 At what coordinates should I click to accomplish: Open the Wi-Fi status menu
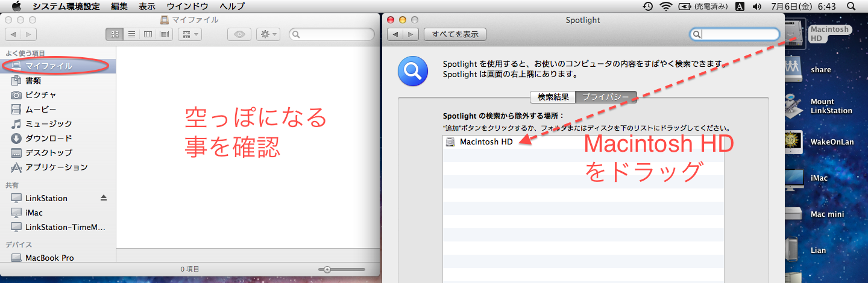pyautogui.click(x=666, y=6)
